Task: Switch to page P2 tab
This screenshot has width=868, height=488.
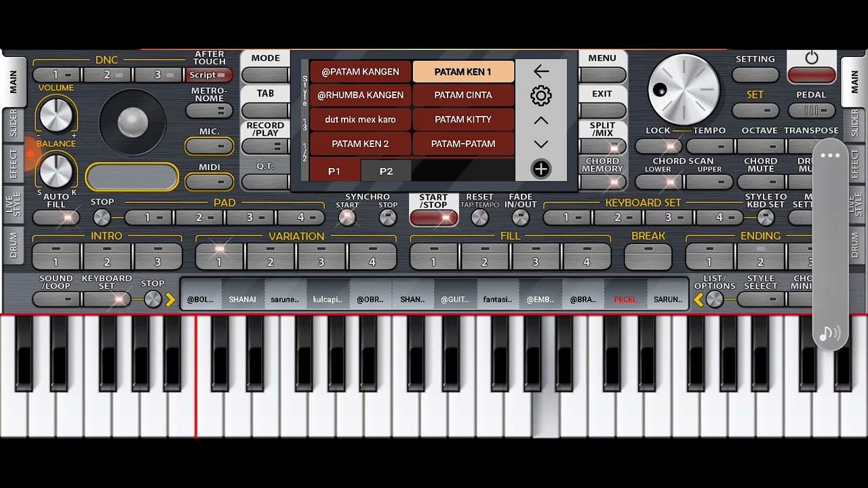Action: [x=386, y=171]
